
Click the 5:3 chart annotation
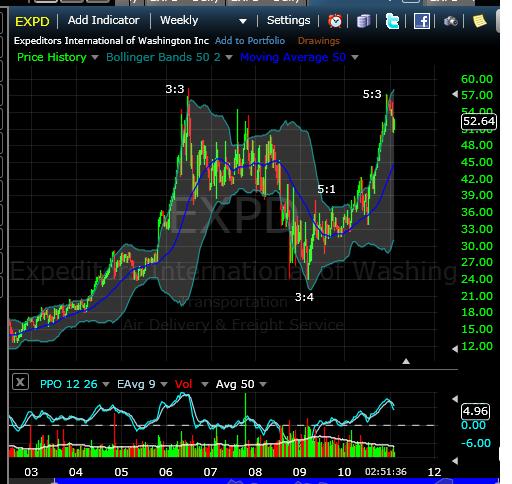tap(372, 94)
